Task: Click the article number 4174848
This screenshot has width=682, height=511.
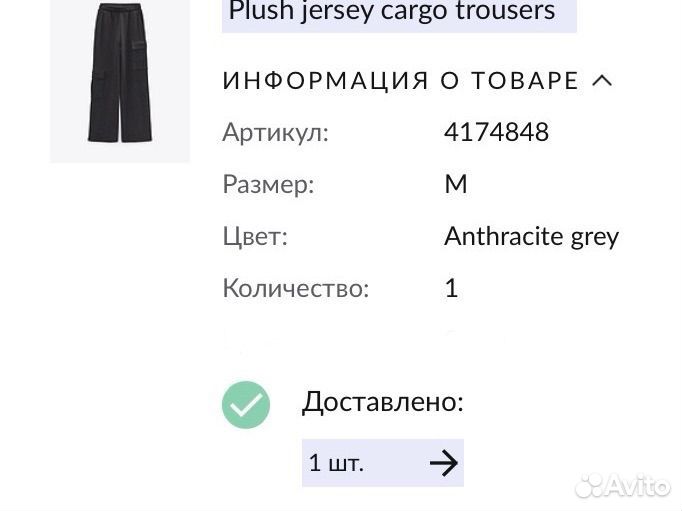Action: [496, 132]
